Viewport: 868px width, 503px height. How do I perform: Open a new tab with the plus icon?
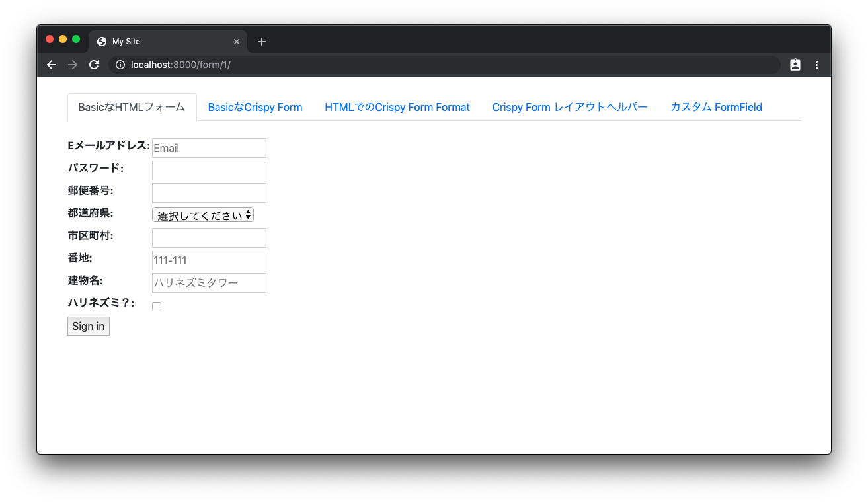[261, 41]
